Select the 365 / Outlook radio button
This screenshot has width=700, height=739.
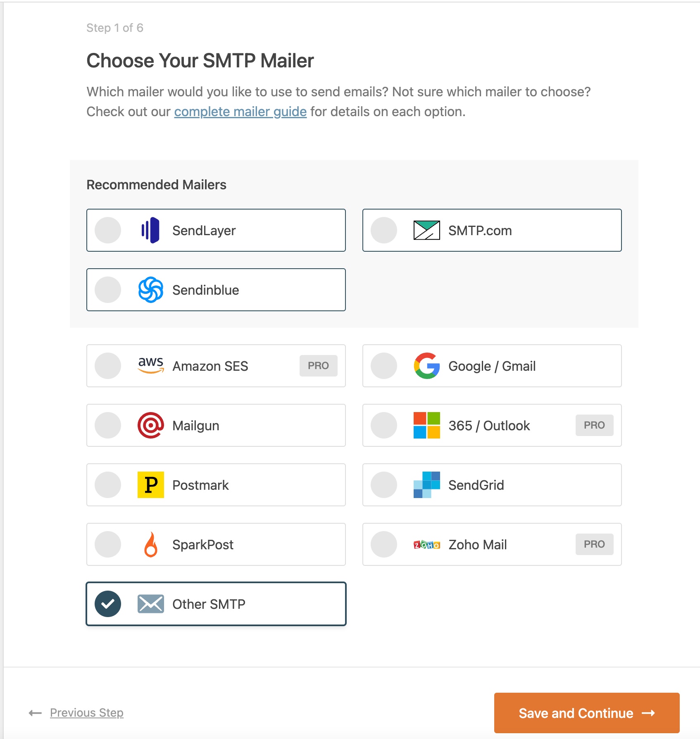(384, 425)
